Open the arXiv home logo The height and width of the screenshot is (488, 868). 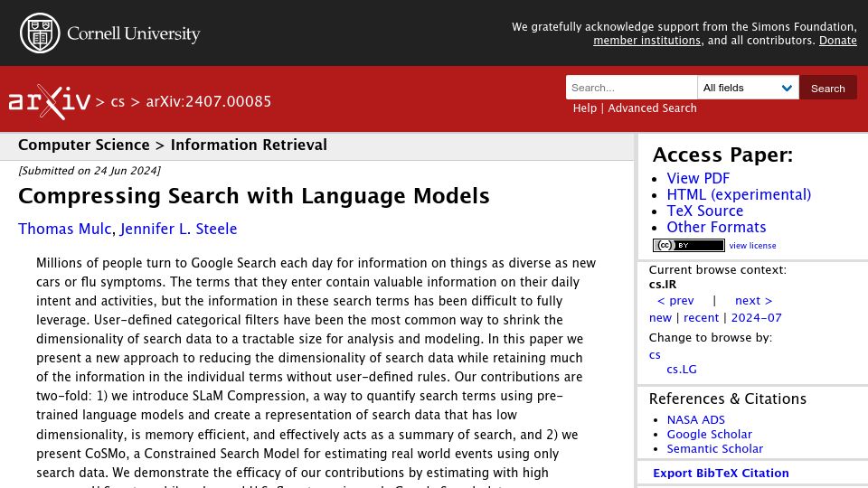[x=49, y=102]
